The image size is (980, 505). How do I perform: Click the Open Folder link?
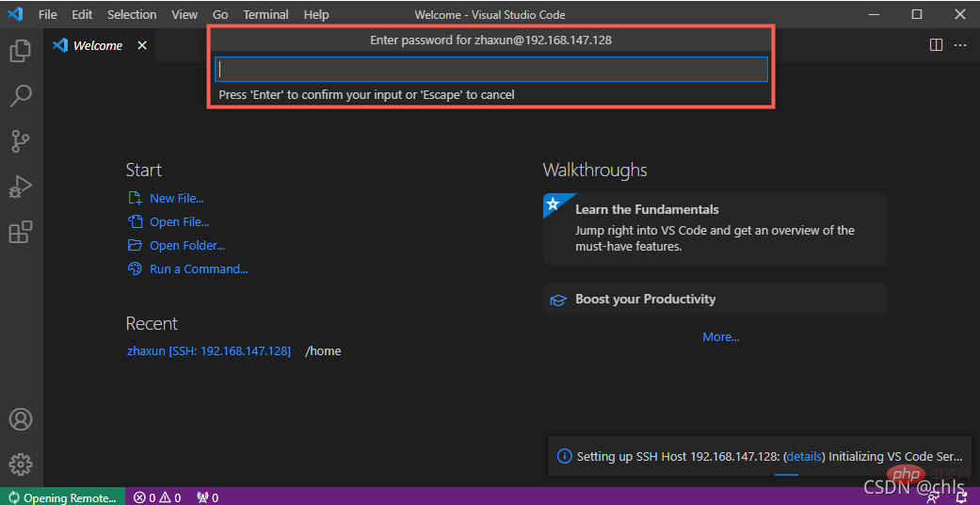[186, 246]
